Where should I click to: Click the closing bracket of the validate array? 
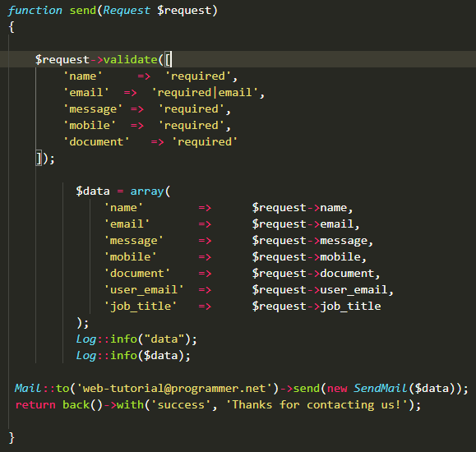click(39, 158)
